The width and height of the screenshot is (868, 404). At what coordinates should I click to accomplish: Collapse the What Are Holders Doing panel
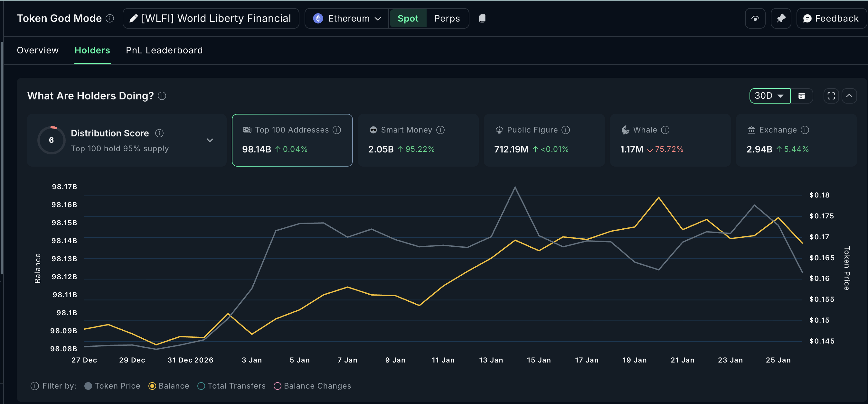[849, 96]
